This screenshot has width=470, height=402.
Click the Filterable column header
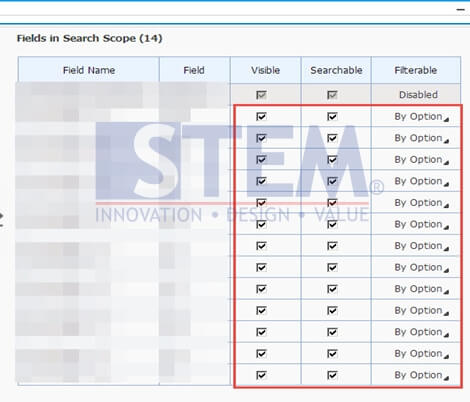(416, 70)
